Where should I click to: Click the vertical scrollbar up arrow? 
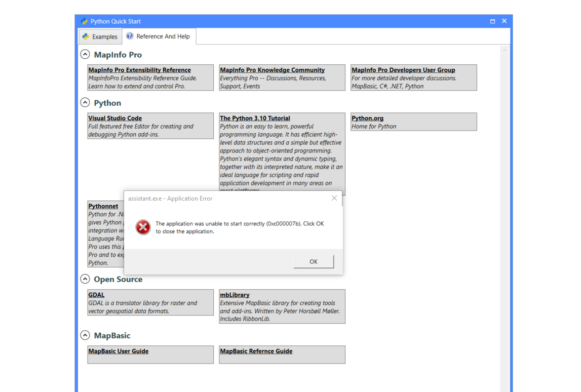click(x=505, y=50)
